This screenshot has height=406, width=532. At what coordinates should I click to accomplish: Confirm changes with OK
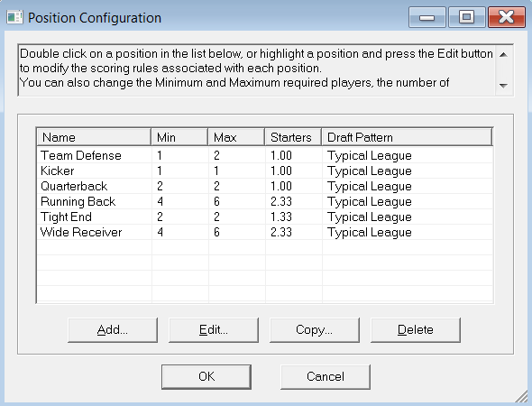[206, 377]
